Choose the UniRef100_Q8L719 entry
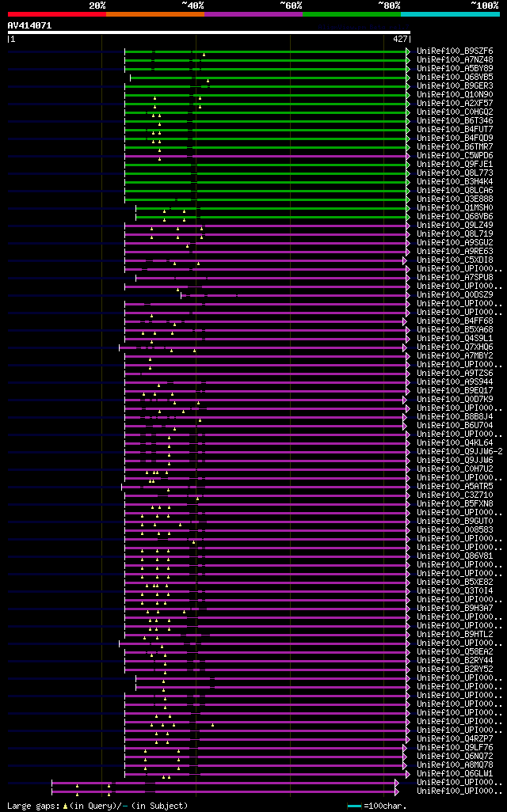This screenshot has height=812, width=507. click(x=455, y=234)
